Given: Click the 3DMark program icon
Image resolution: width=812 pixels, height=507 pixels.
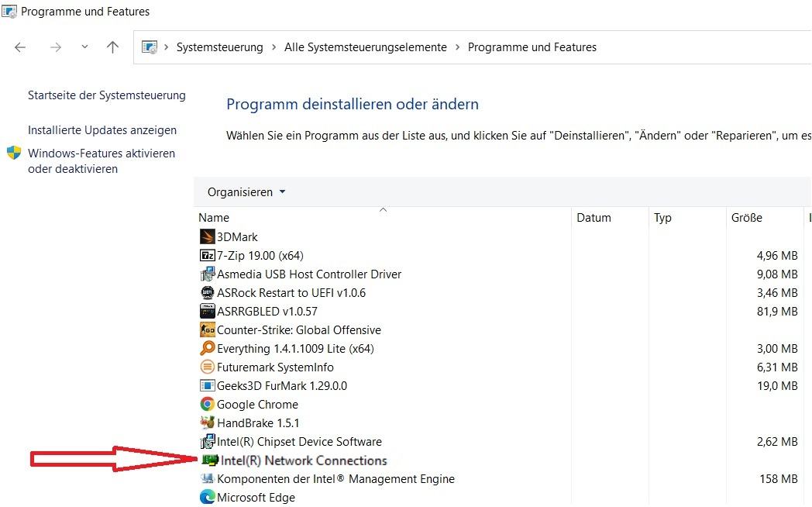Looking at the screenshot, I should (207, 236).
